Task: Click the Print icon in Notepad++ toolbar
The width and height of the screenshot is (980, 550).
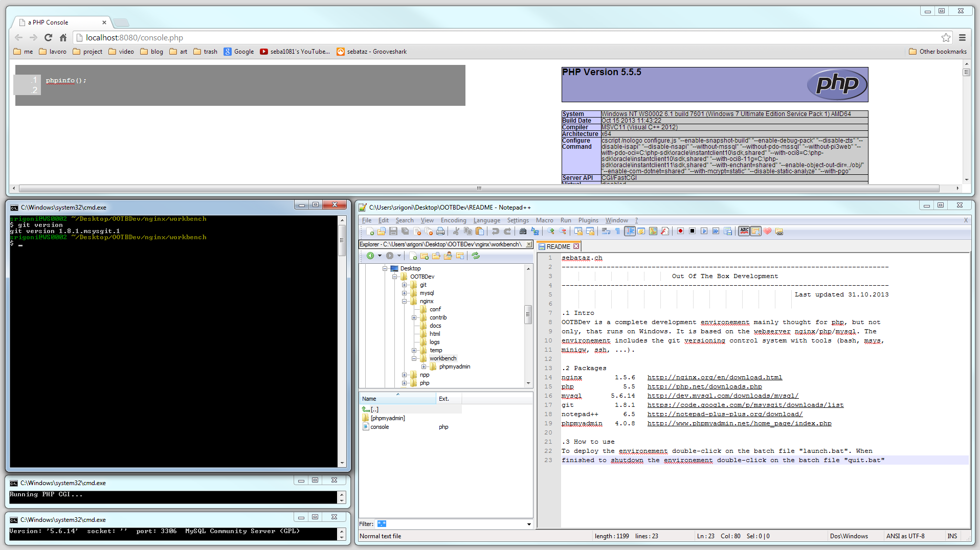Action: [x=440, y=232]
